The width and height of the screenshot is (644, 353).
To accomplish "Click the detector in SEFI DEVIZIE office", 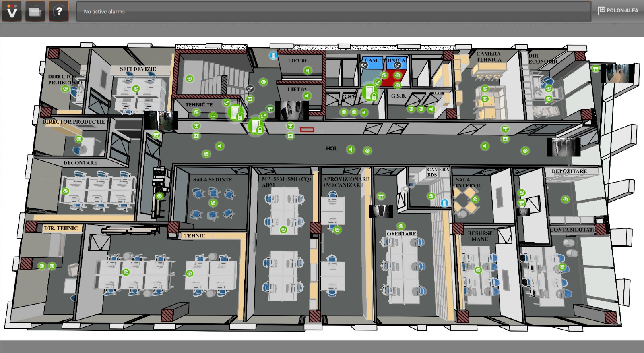I will (x=136, y=89).
